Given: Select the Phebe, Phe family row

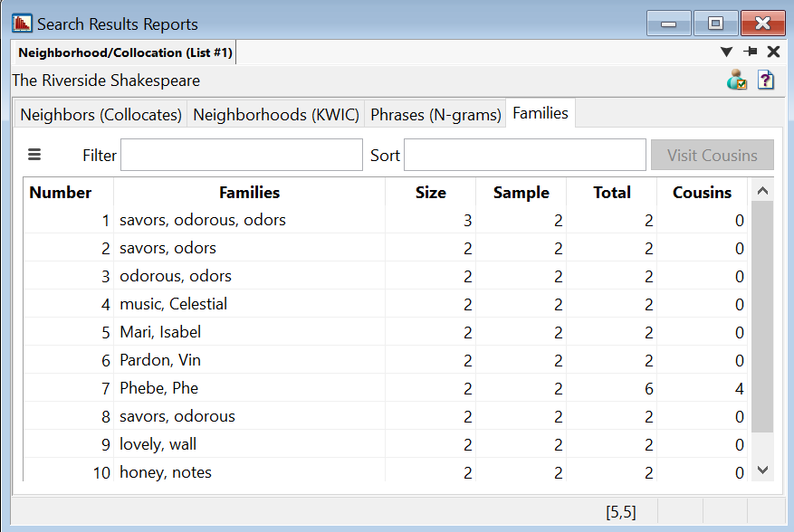Looking at the screenshot, I should click(158, 388).
